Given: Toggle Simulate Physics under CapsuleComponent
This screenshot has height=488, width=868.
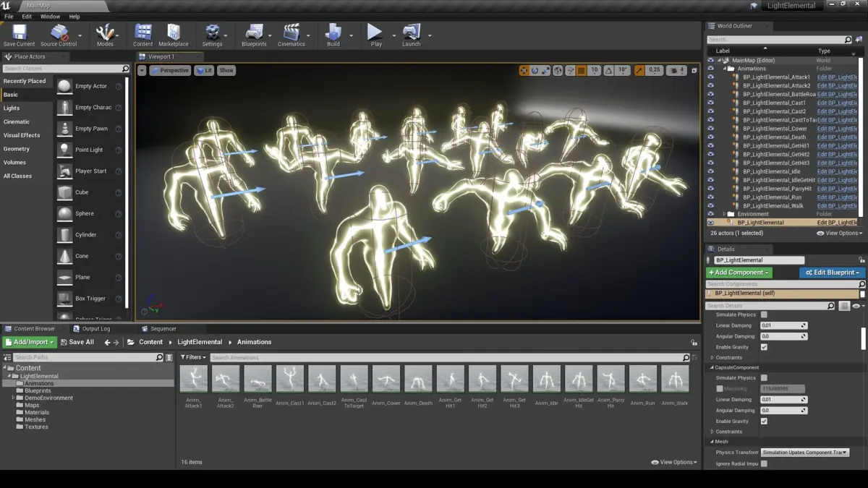Looking at the screenshot, I should (x=764, y=378).
